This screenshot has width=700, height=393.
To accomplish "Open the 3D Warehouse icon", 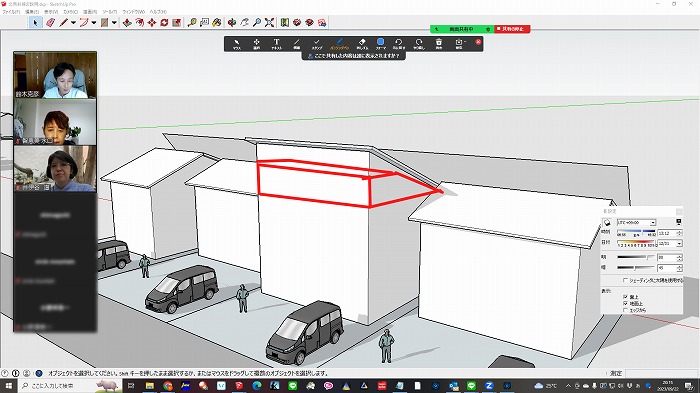I will click(x=284, y=22).
